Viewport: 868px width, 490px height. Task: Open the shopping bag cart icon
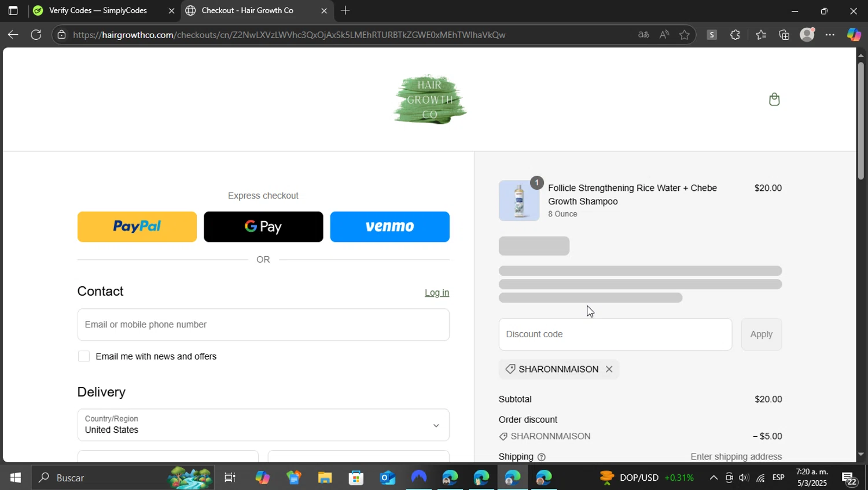click(774, 100)
